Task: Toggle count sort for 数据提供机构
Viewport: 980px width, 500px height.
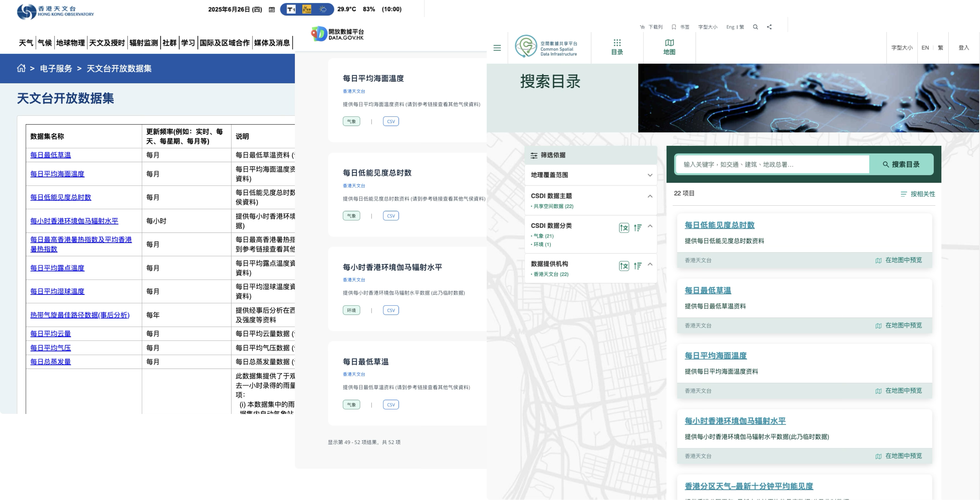Action: [638, 266]
